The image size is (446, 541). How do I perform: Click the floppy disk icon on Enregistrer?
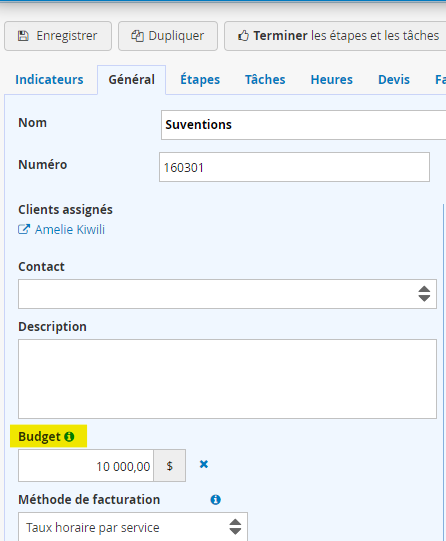pos(23,36)
